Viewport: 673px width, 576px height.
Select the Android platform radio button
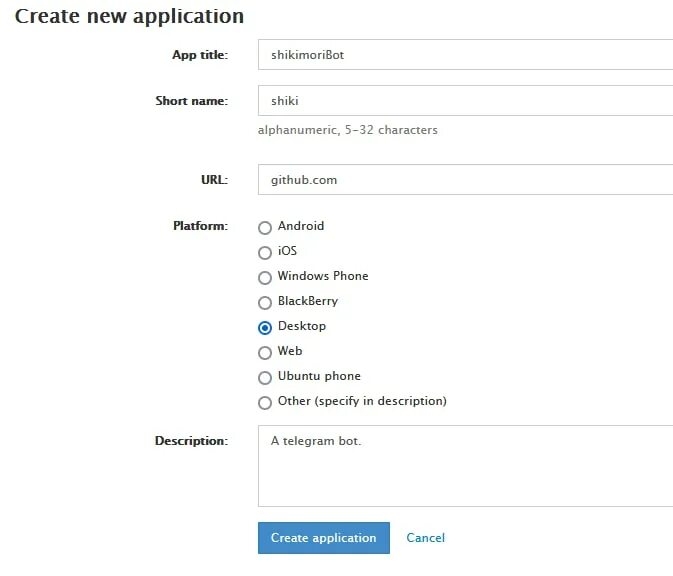pos(265,227)
